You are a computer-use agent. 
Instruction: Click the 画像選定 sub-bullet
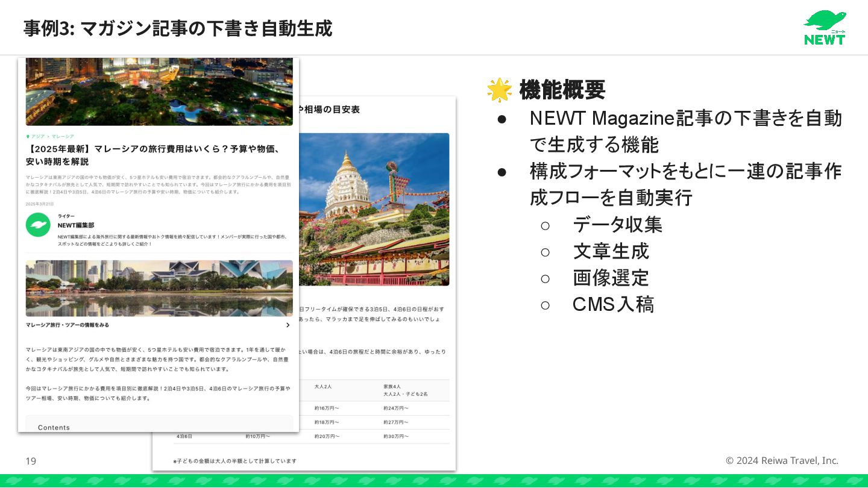[x=611, y=278]
